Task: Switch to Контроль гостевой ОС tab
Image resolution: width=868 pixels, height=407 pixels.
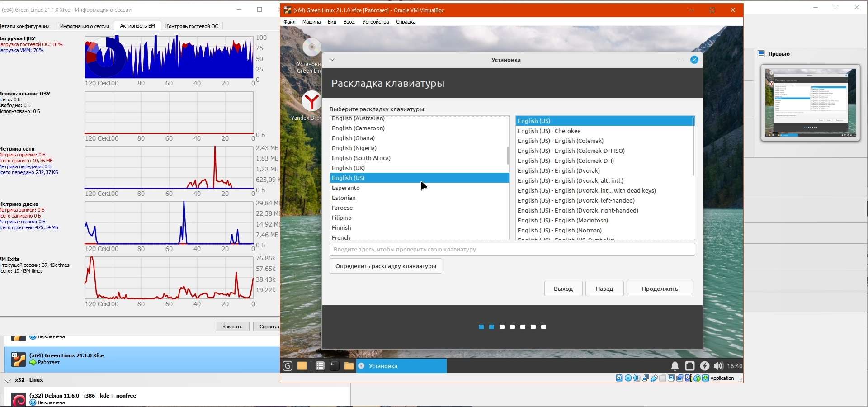Action: click(x=192, y=26)
